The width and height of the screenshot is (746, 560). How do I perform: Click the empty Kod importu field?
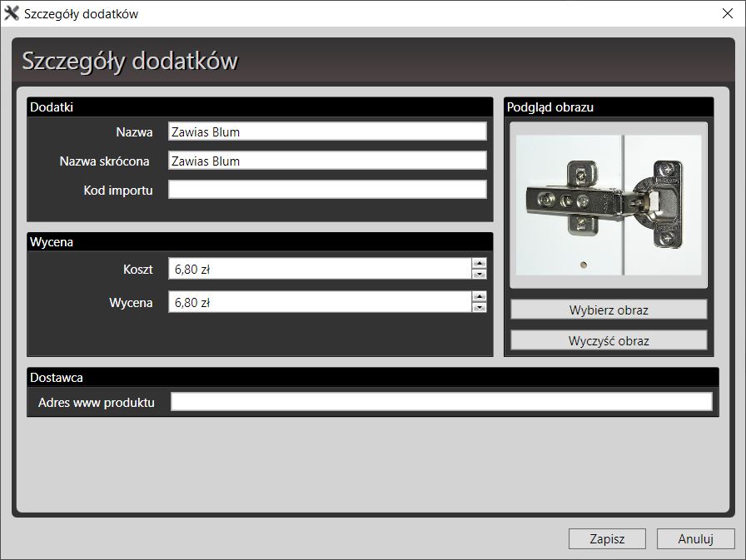[x=326, y=190]
